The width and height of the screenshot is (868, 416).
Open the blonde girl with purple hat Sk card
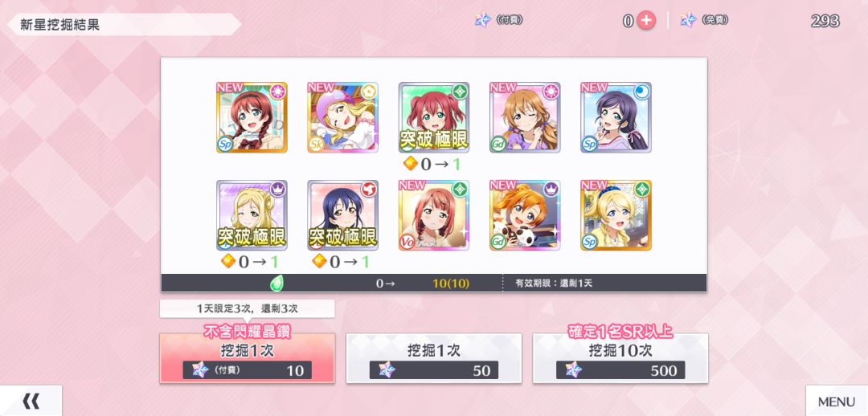[342, 117]
